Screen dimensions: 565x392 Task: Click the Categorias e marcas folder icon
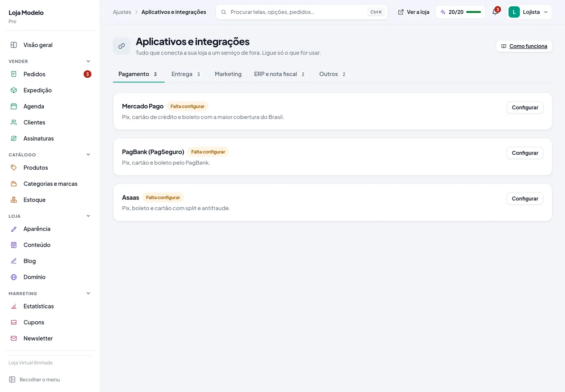pos(14,184)
